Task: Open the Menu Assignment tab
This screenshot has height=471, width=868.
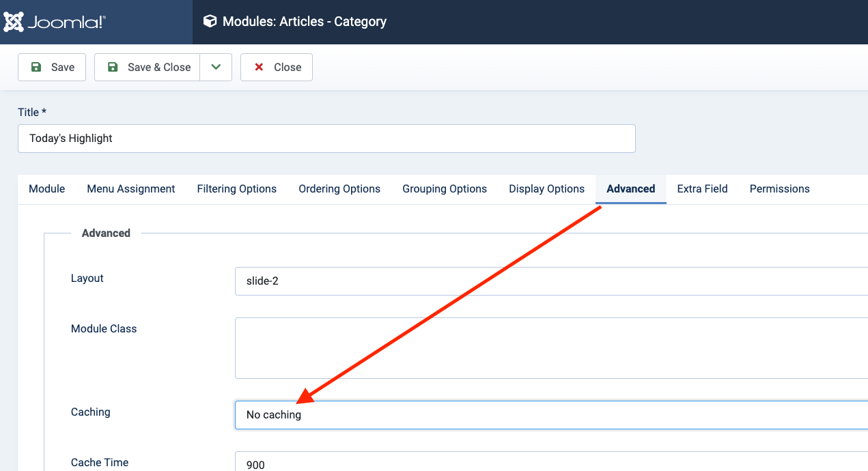Action: (131, 189)
